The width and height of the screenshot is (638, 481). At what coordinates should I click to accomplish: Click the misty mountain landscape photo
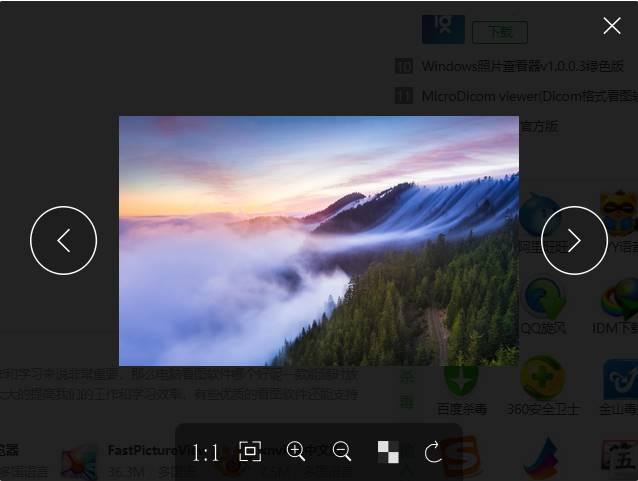pos(319,241)
